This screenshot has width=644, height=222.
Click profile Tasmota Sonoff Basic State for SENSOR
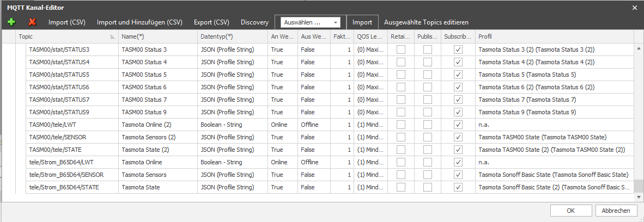coord(555,175)
